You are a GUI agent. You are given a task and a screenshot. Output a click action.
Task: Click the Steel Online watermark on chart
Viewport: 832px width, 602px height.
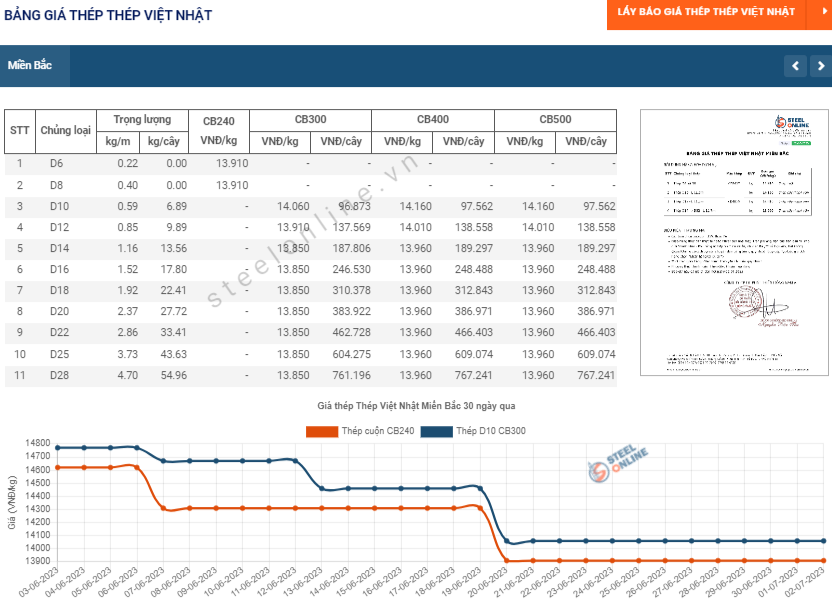(618, 463)
